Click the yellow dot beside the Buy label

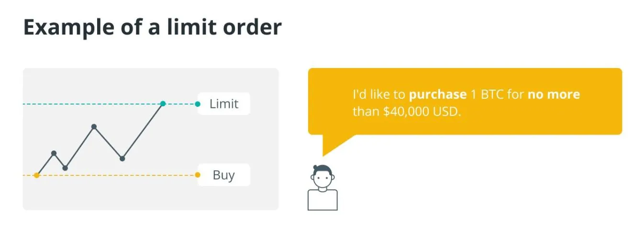(x=198, y=175)
